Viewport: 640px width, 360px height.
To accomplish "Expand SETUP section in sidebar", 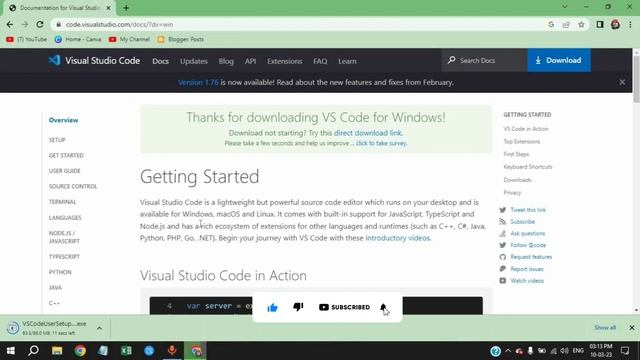I will coord(57,140).
